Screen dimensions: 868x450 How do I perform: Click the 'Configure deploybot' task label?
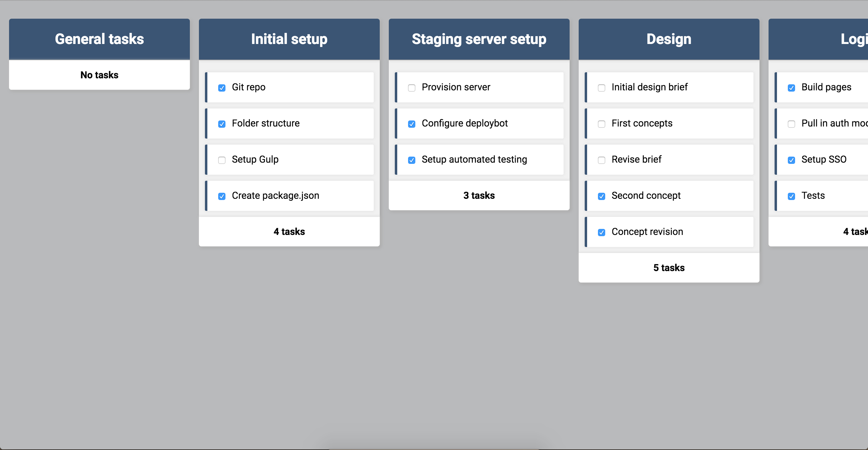point(465,123)
